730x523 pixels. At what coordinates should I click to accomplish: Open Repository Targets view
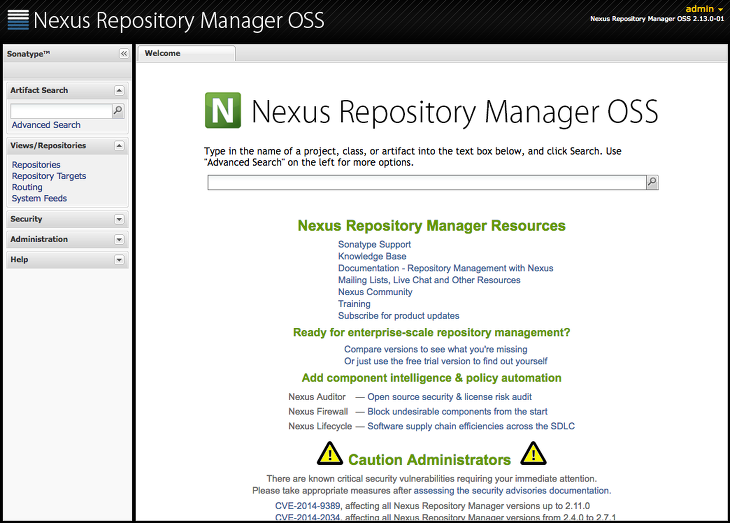tap(49, 176)
